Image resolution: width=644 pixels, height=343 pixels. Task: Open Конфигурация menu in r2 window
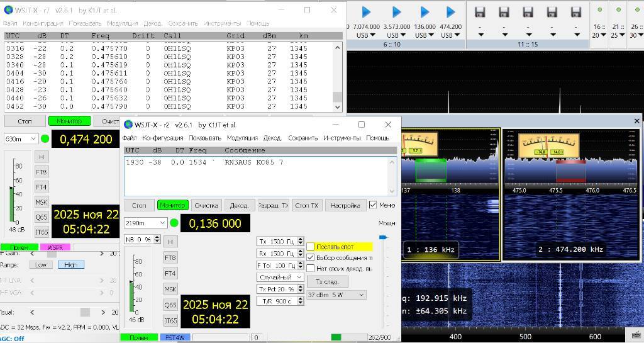point(162,138)
